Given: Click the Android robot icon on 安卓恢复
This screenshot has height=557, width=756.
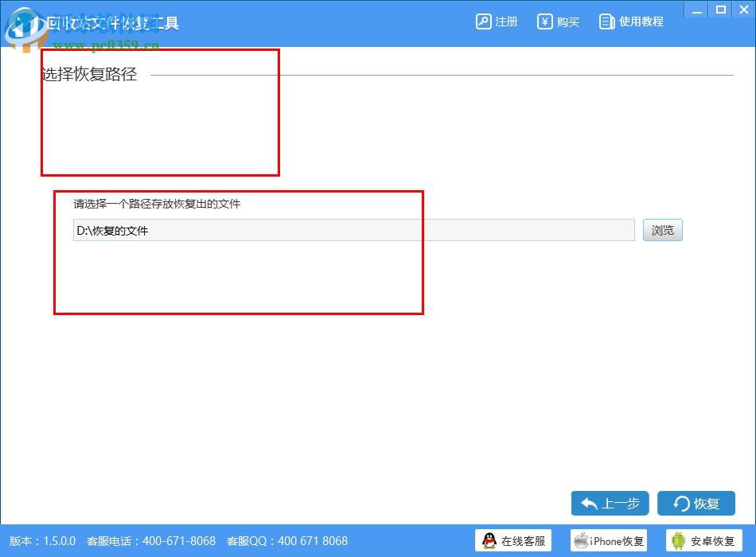Looking at the screenshot, I should click(678, 540).
